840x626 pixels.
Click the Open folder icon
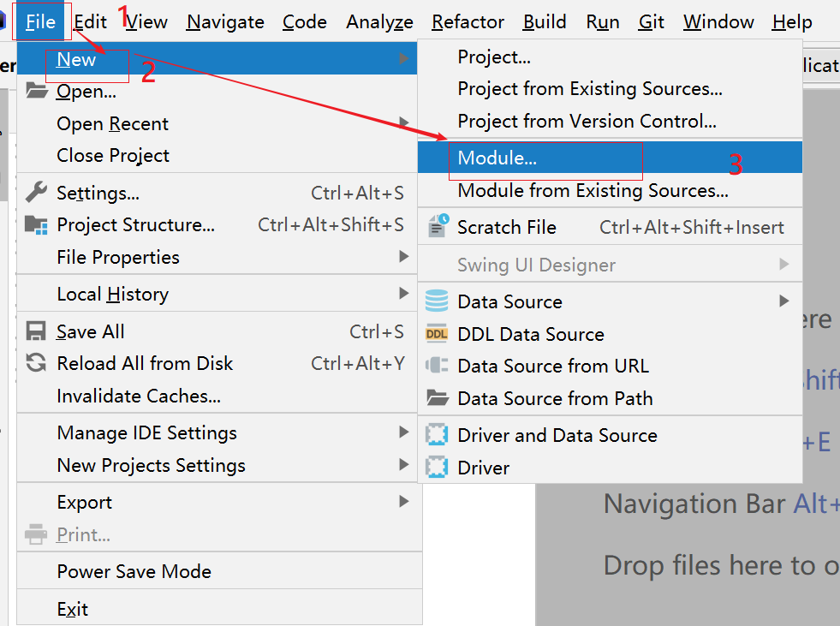point(37,91)
